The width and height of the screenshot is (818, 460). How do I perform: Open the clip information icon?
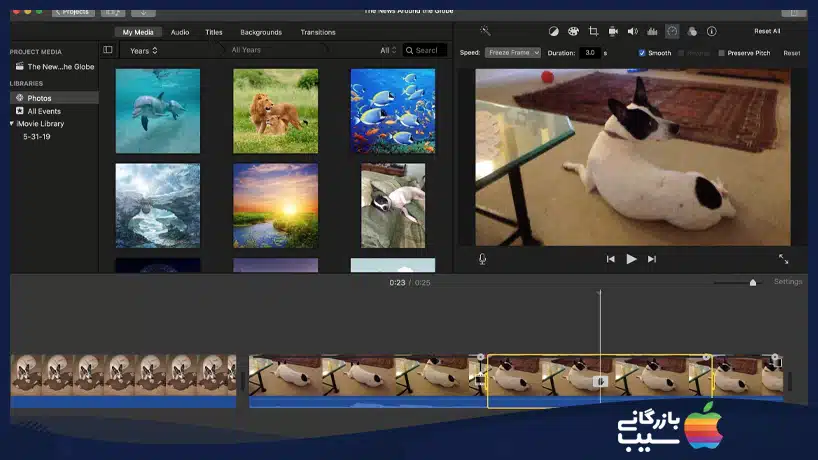pos(712,32)
